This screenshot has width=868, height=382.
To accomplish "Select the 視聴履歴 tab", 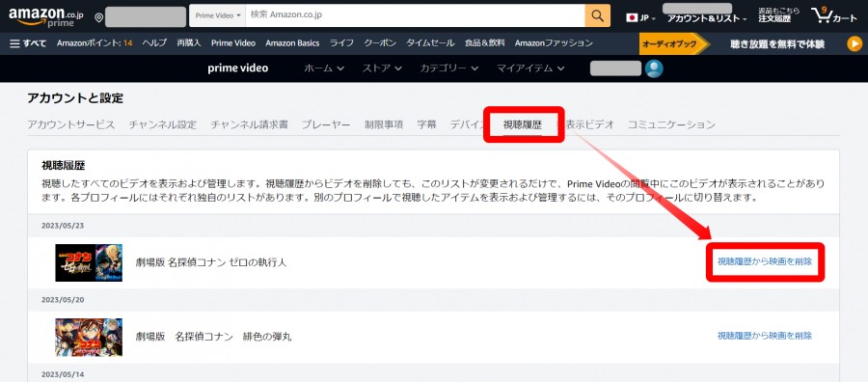I will pyautogui.click(x=523, y=124).
